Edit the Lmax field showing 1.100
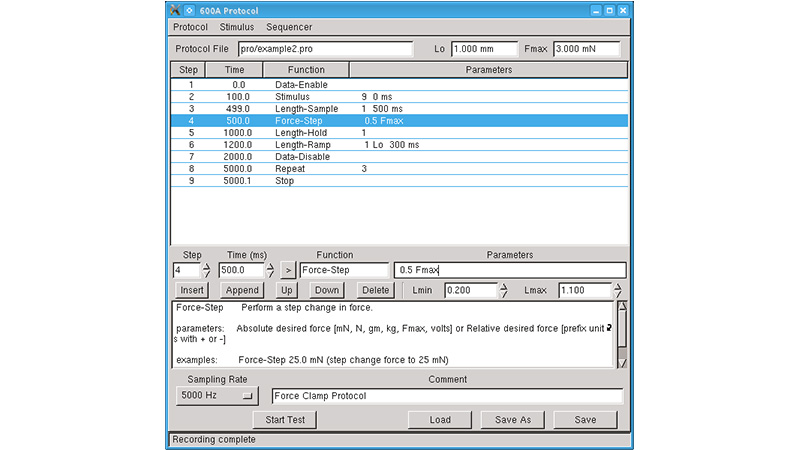This screenshot has height=450, width=800. [x=585, y=290]
